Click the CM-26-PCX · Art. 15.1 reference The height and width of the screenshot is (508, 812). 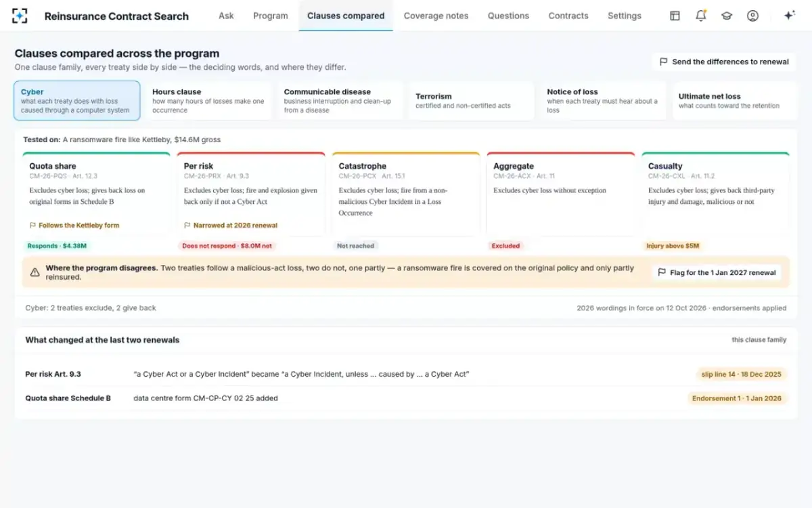372,176
